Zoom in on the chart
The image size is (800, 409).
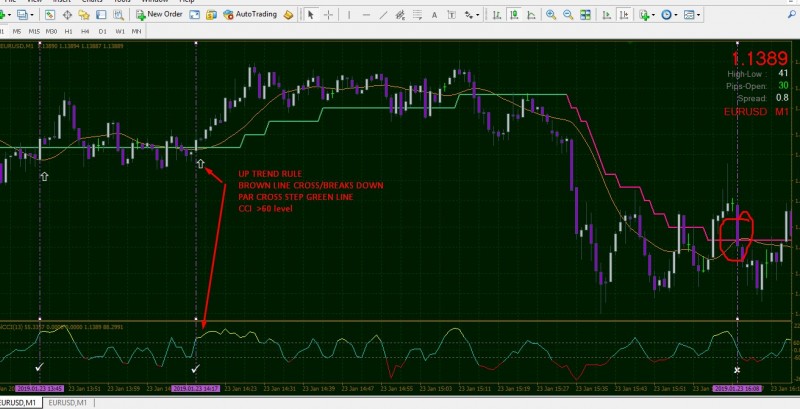pos(551,15)
